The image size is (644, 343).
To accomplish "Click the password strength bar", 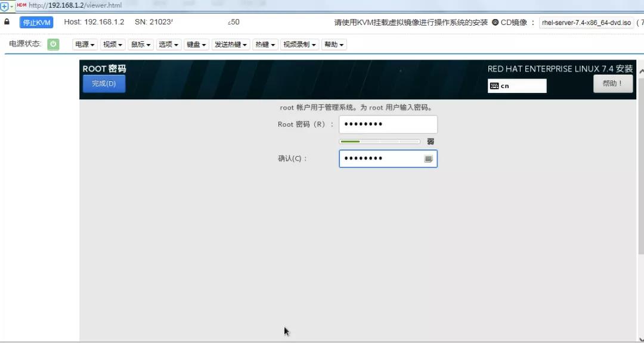I will [x=380, y=142].
